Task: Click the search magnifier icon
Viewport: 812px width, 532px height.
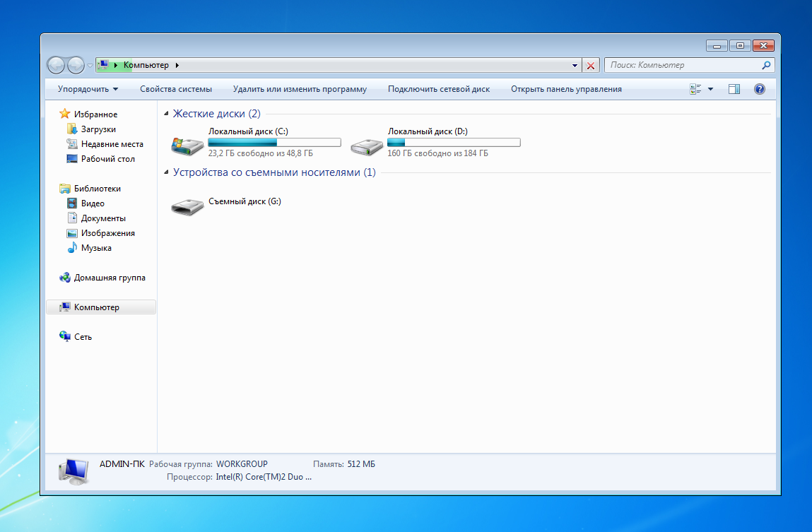Action: click(766, 65)
